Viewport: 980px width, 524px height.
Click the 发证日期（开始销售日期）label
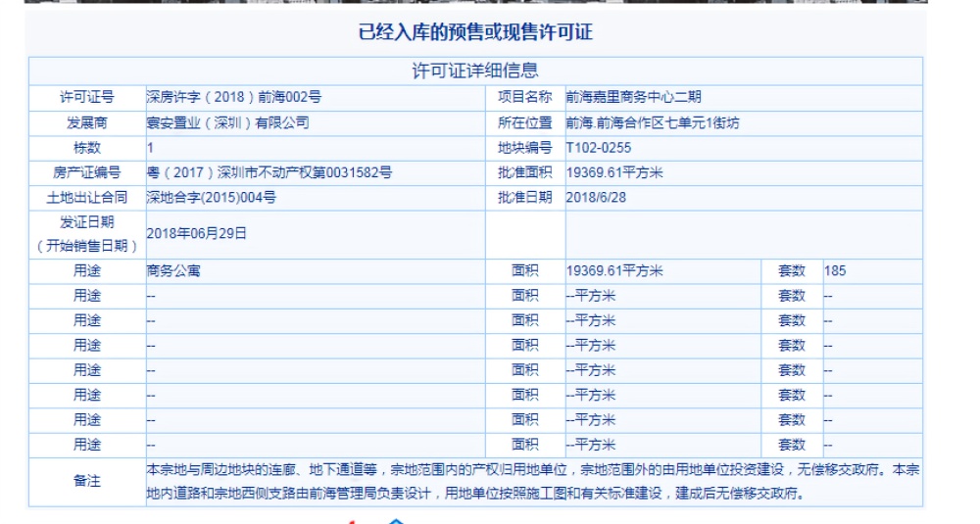[x=87, y=234]
